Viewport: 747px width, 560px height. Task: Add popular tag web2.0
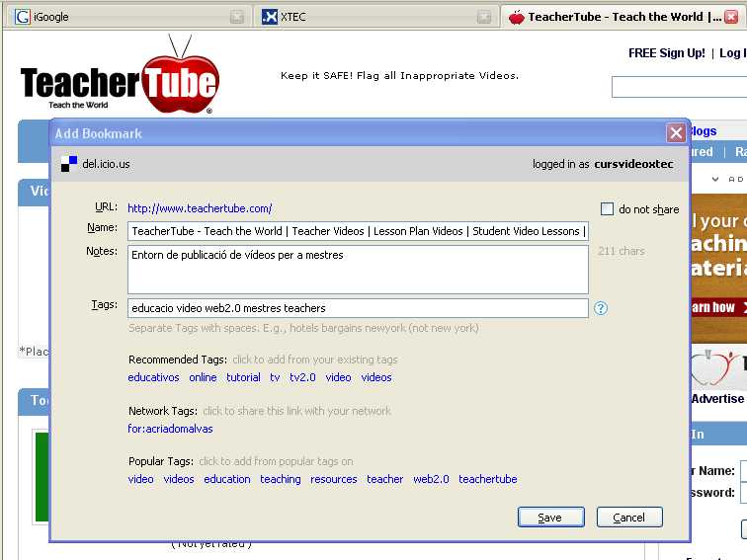click(431, 479)
